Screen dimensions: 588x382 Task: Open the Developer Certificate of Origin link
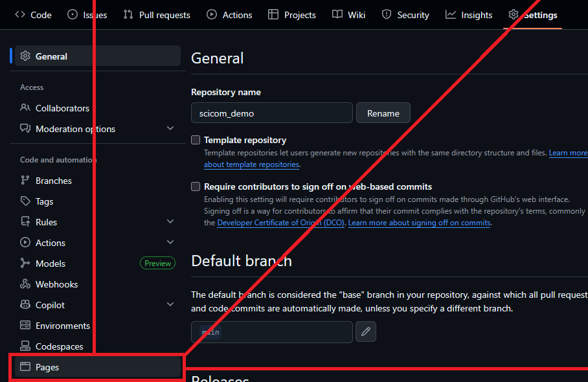click(281, 223)
